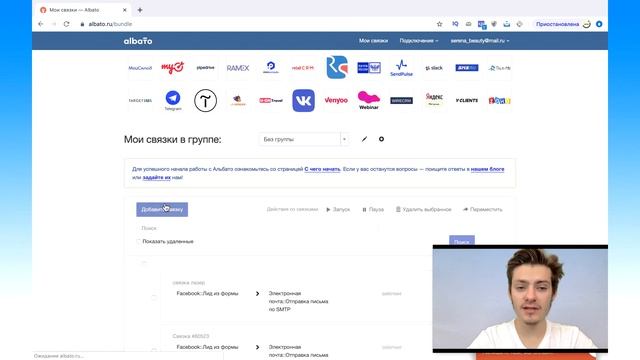Click the 'Приостановлена' browser profile button
The image size is (640, 360).
pyautogui.click(x=563, y=24)
